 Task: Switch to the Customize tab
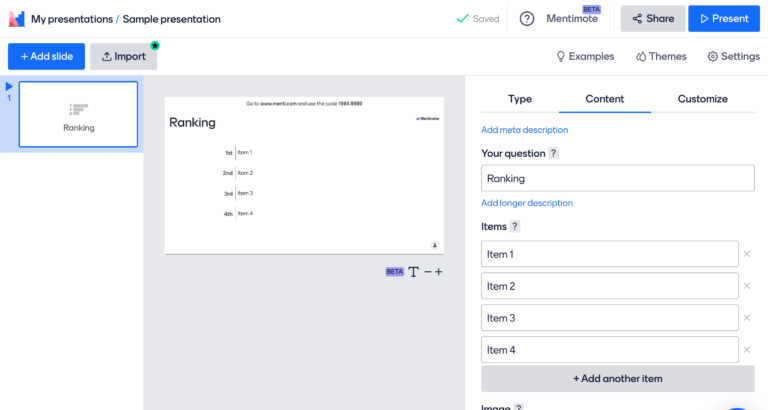click(702, 99)
